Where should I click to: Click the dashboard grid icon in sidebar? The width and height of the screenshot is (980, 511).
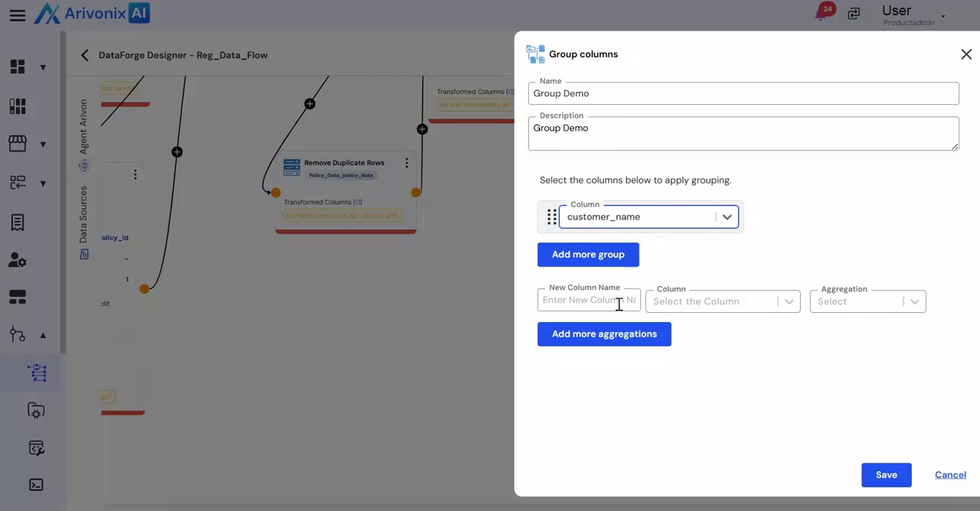click(x=18, y=67)
